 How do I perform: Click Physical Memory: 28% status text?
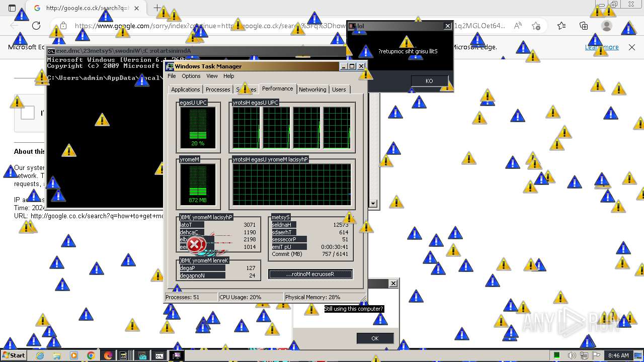(312, 297)
